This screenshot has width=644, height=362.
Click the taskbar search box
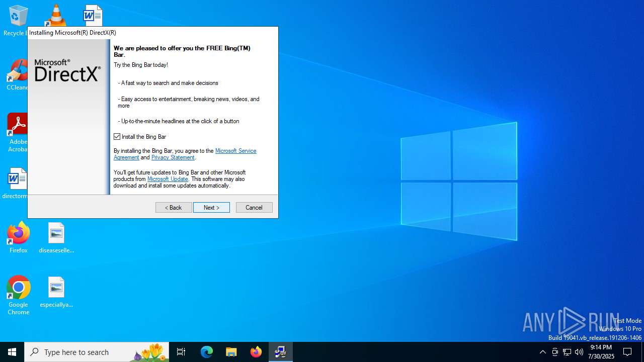[x=97, y=352]
